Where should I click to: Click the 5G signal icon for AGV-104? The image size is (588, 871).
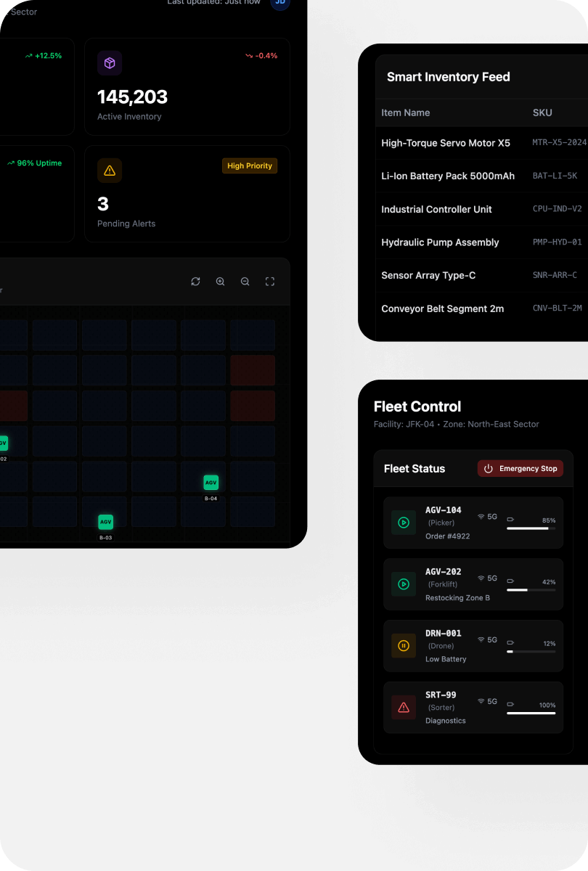point(480,517)
